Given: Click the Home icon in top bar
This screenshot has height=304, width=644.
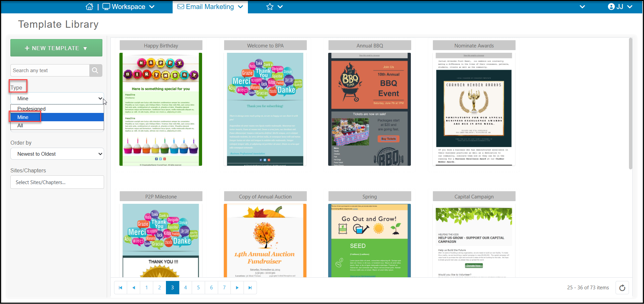Looking at the screenshot, I should pyautogui.click(x=89, y=7).
